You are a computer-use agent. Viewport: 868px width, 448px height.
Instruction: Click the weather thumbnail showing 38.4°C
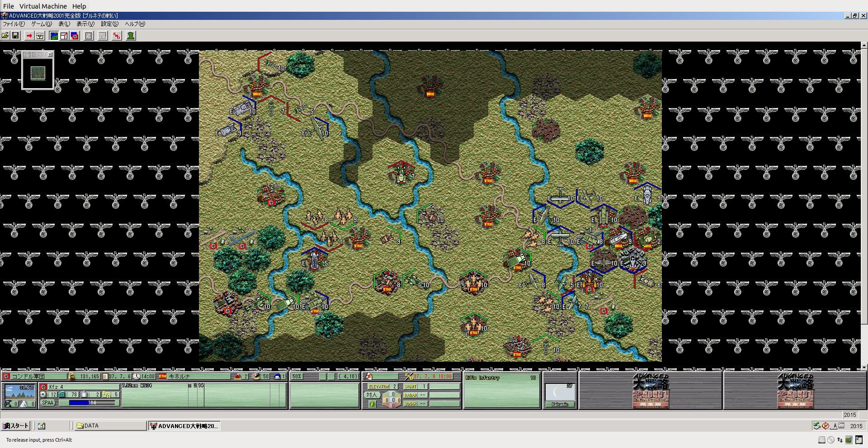coord(19,391)
